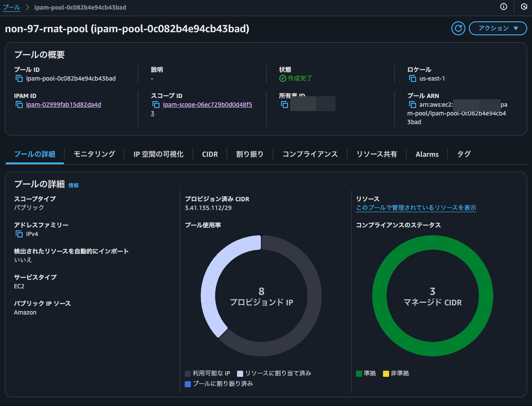This screenshot has width=532, height=406.
Task: Copy the scope ID value
Action: coord(156,105)
